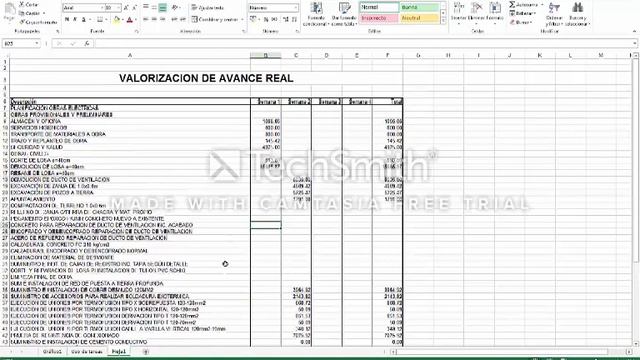Viewport: 640px width, 360px height.
Task: Click the insert function fx icon
Action: tap(87, 43)
